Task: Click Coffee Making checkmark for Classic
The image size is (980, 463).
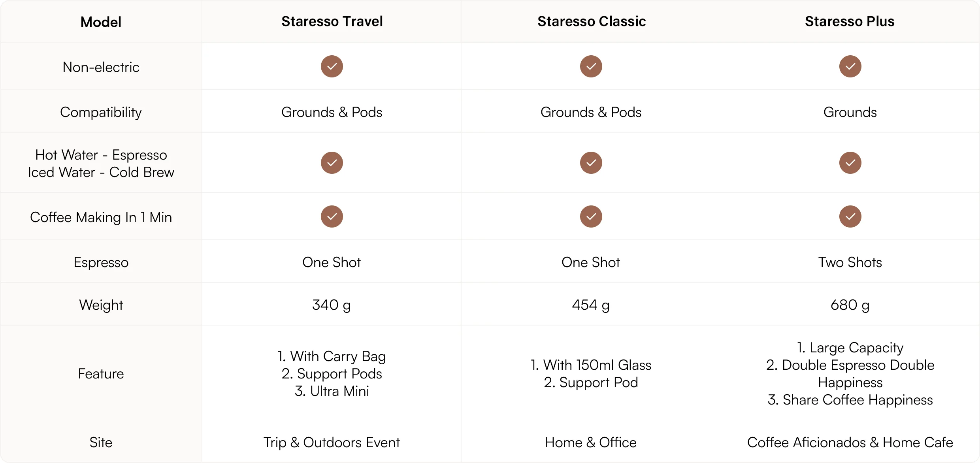Action: coord(591,216)
